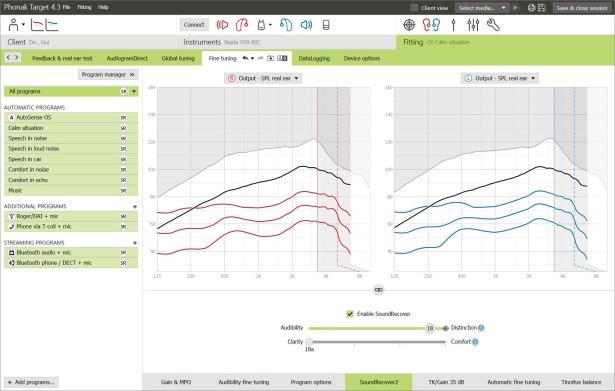Click the Clarity-Comfort slider handle

309,342
